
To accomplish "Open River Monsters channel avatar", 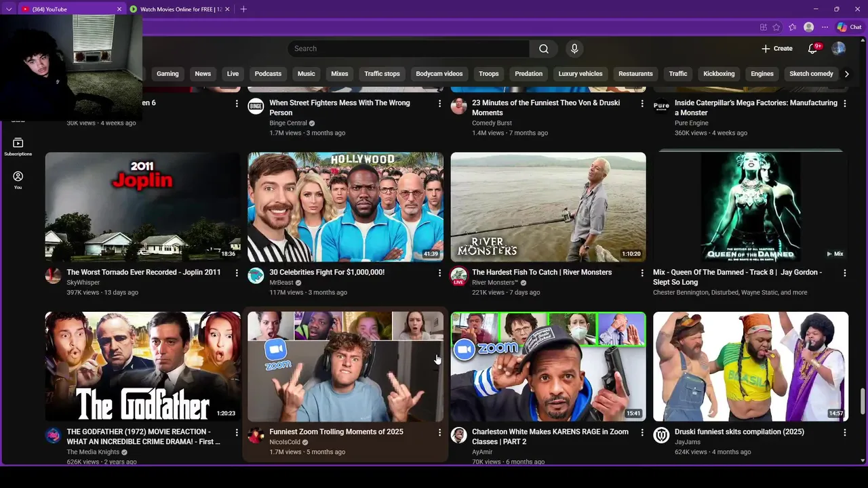I will coord(459,276).
